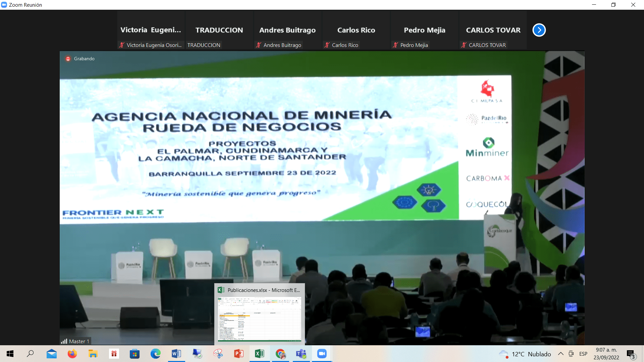Switch to Excel in taskbar
This screenshot has height=362, width=644.
260,354
